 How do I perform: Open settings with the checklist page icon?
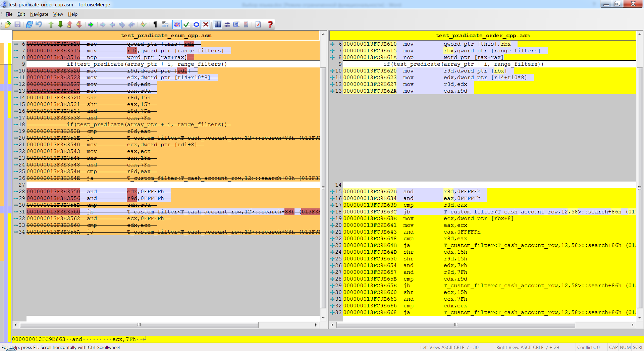coord(258,24)
